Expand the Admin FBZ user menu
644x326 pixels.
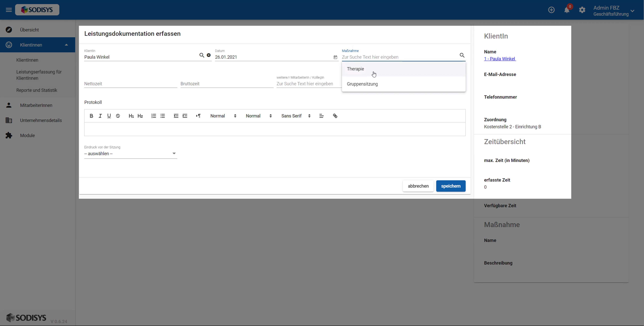614,11
